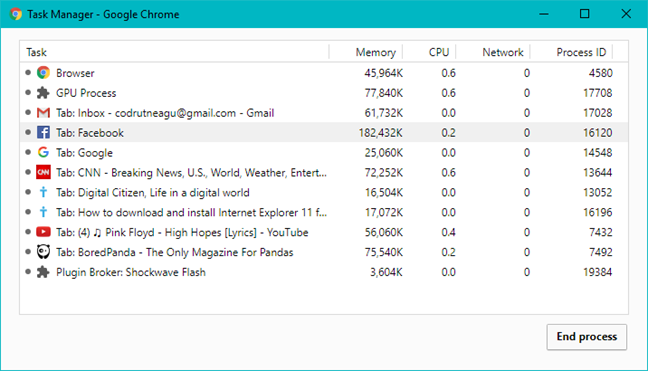The image size is (648, 371).
Task: Select the Plugin Broker: Shockwave Flash row
Action: pyautogui.click(x=324, y=272)
